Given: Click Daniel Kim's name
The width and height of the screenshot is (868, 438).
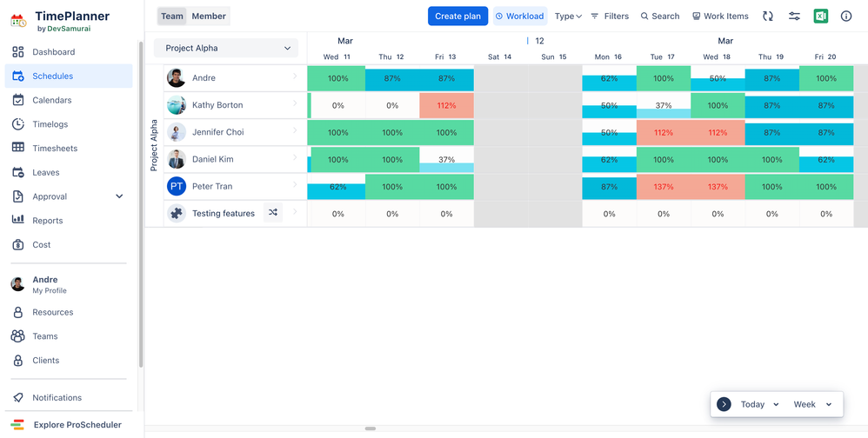Looking at the screenshot, I should coord(212,159).
